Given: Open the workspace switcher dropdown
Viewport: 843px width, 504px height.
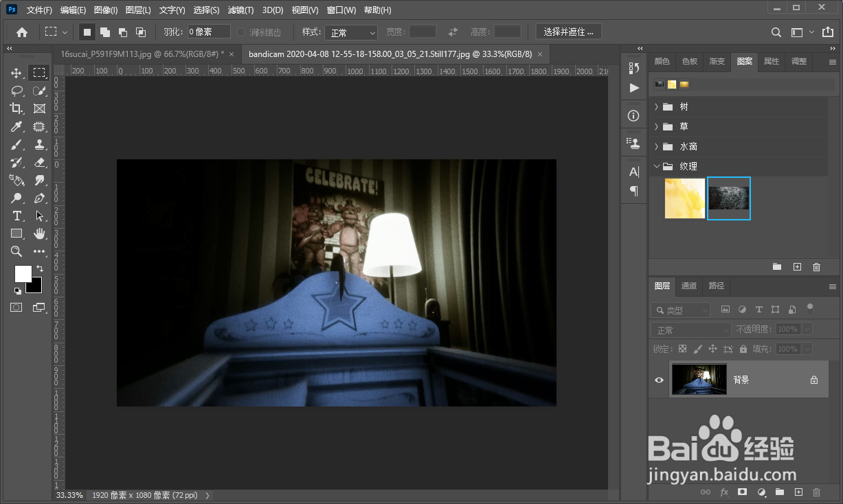Looking at the screenshot, I should pyautogui.click(x=802, y=32).
